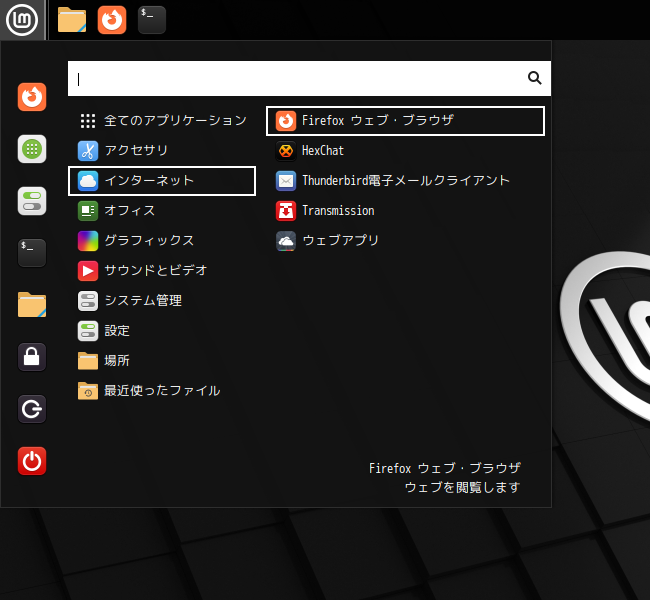Open System Settings in favorites sidebar
The image size is (650, 600).
[32, 201]
